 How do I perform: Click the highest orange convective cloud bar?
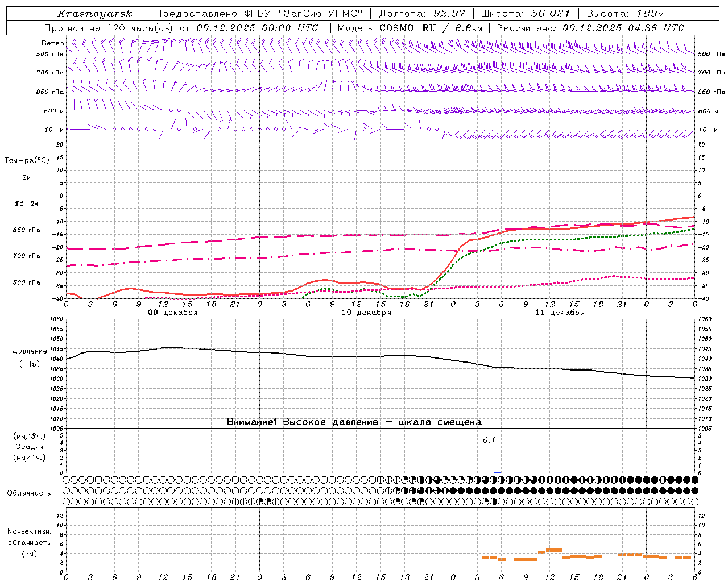coord(554,550)
